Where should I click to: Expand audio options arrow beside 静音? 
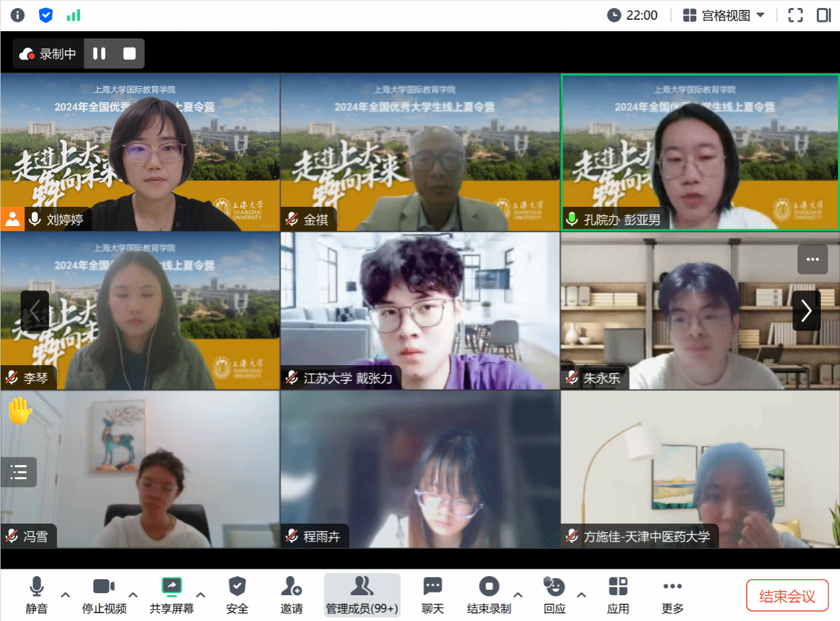(66, 594)
